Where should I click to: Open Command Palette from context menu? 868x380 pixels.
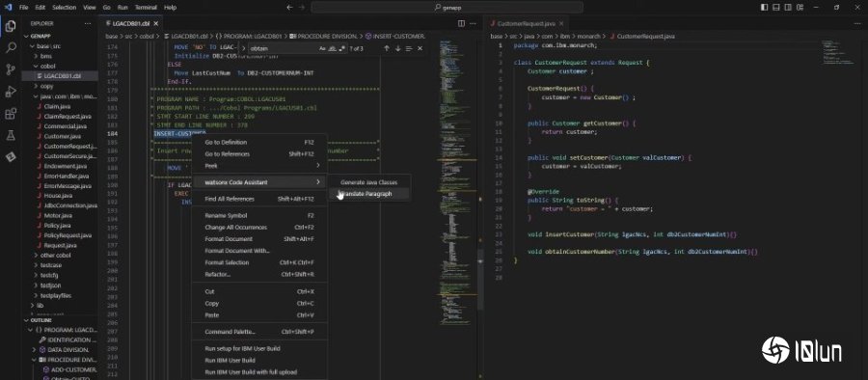259,332
